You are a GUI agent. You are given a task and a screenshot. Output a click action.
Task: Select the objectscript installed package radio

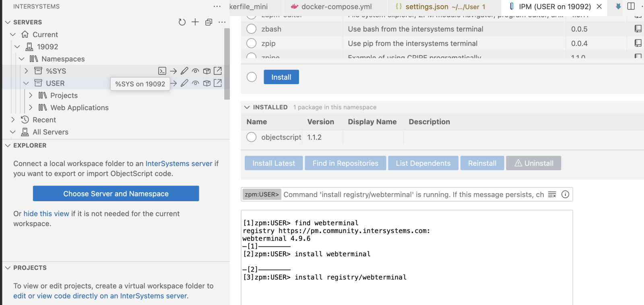coord(252,137)
